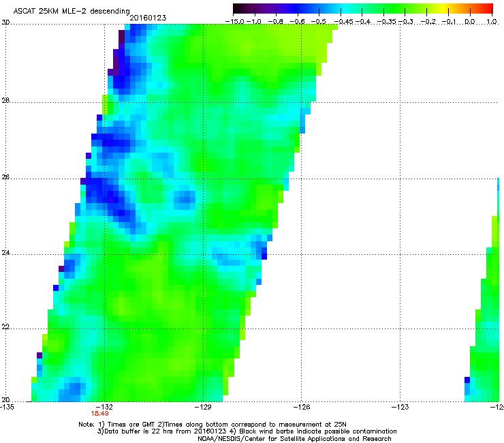
Task: Click the red pass time 18:49
Action: point(99,414)
